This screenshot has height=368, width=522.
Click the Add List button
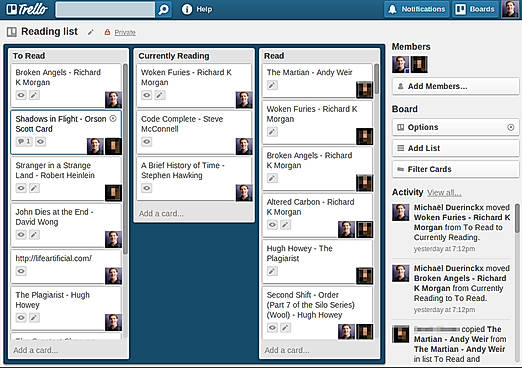(x=455, y=148)
